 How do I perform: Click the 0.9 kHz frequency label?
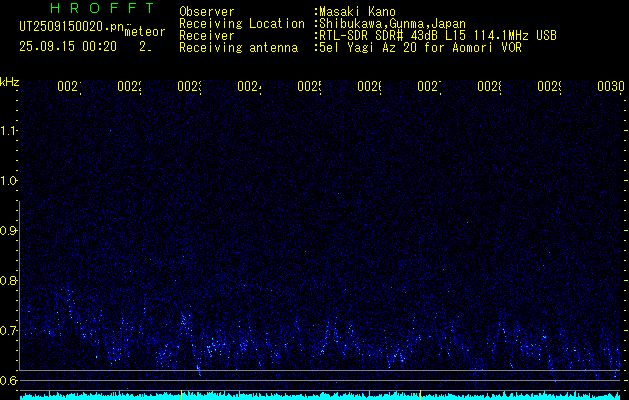pyautogui.click(x=8, y=231)
